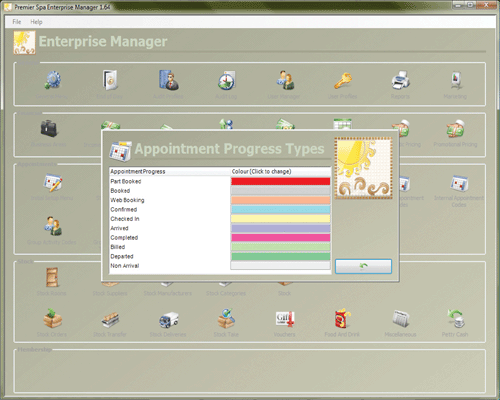Image resolution: width=500 pixels, height=400 pixels.
Task: Open the Reports printer icon
Action: [x=400, y=80]
